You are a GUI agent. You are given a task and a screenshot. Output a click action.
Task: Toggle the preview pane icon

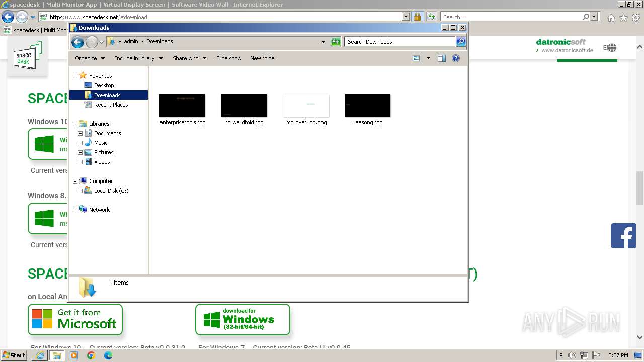pyautogui.click(x=441, y=58)
